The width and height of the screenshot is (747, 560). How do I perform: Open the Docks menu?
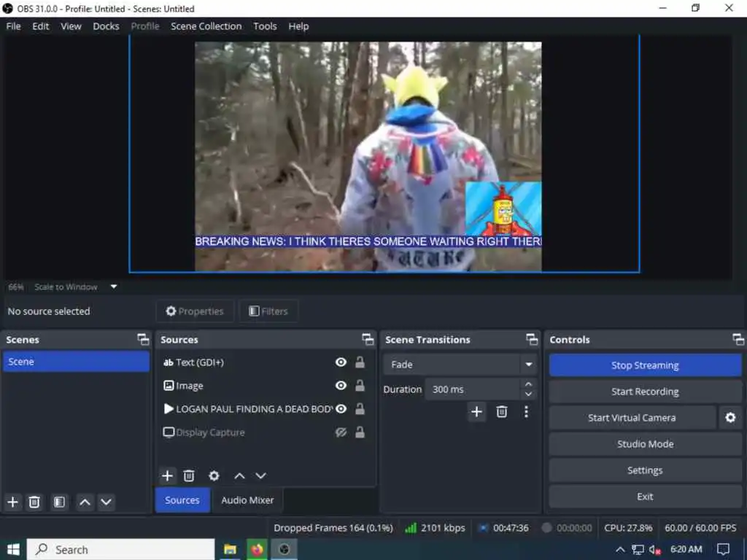106,26
